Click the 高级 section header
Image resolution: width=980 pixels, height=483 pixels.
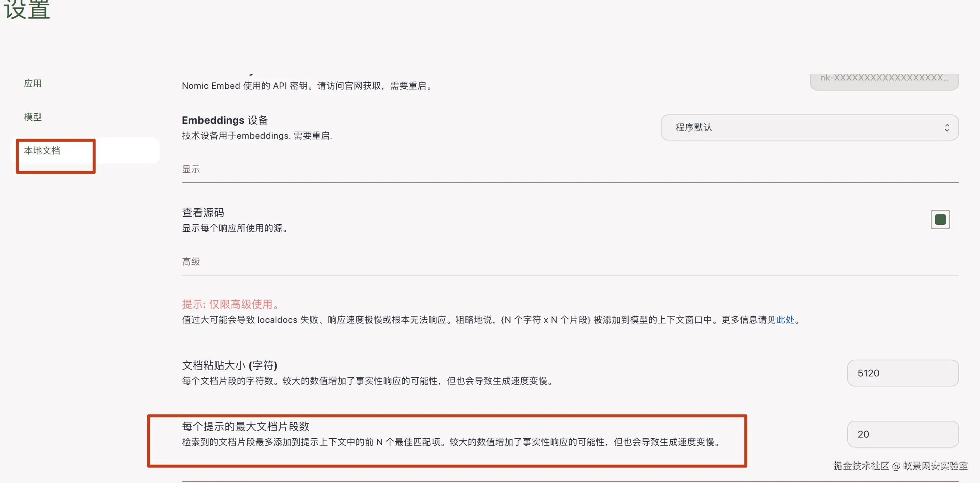click(x=191, y=262)
